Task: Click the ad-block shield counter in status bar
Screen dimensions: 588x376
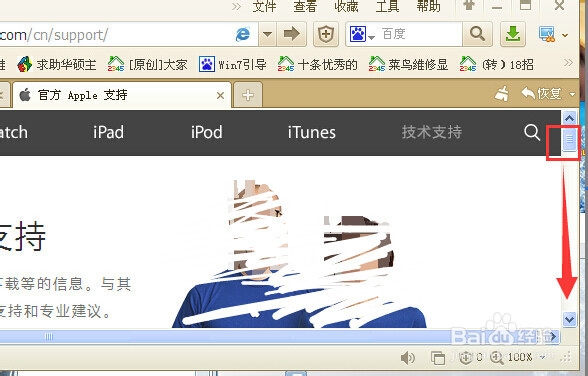Action: point(471,357)
